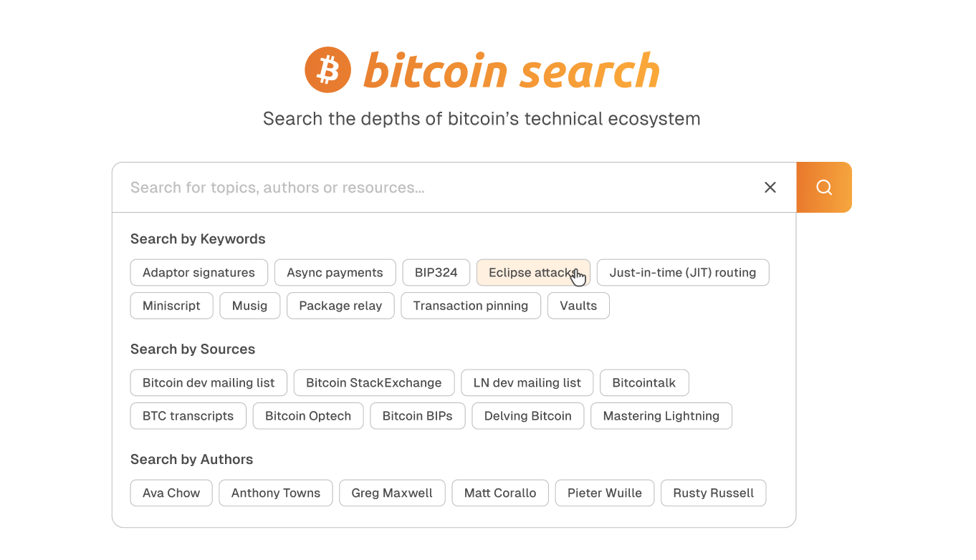Choose the Musig keyword chip

249,306
